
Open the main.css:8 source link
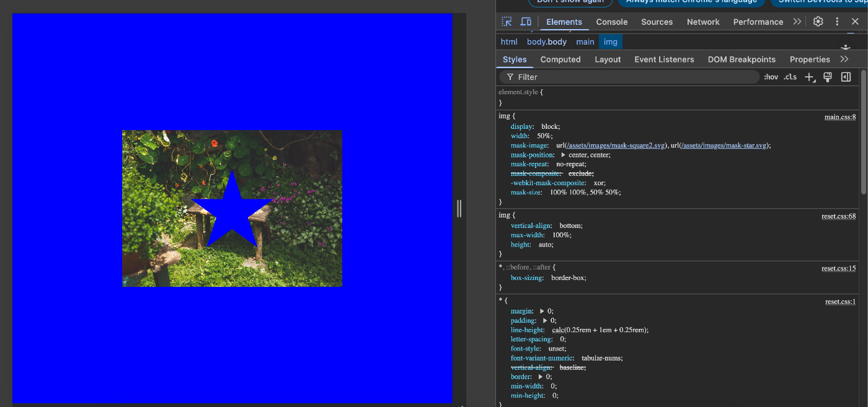(x=840, y=116)
